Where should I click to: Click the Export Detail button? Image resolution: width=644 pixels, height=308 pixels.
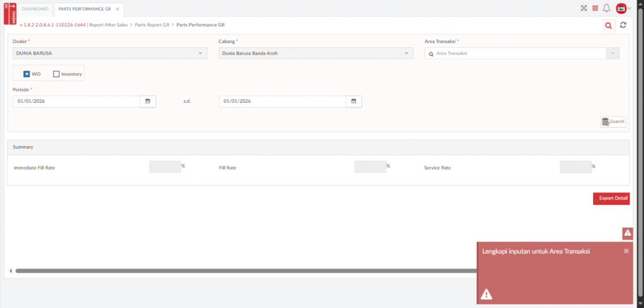611,198
